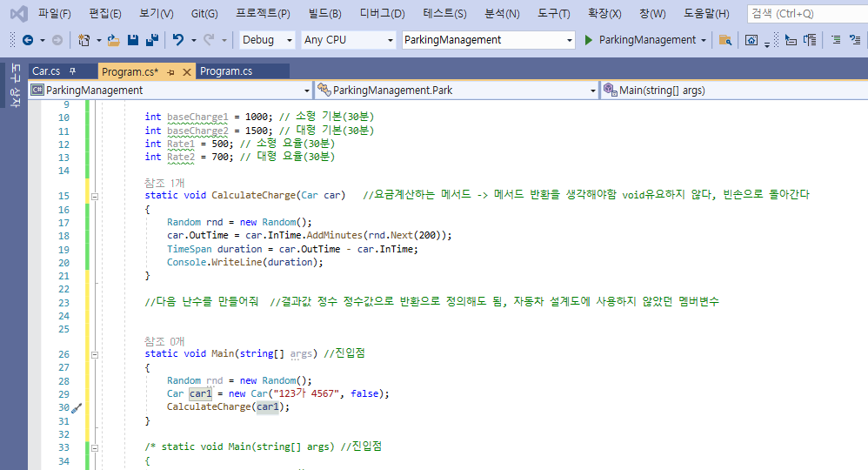Open the 파일(F) menu
The image size is (868, 470).
[x=54, y=13]
